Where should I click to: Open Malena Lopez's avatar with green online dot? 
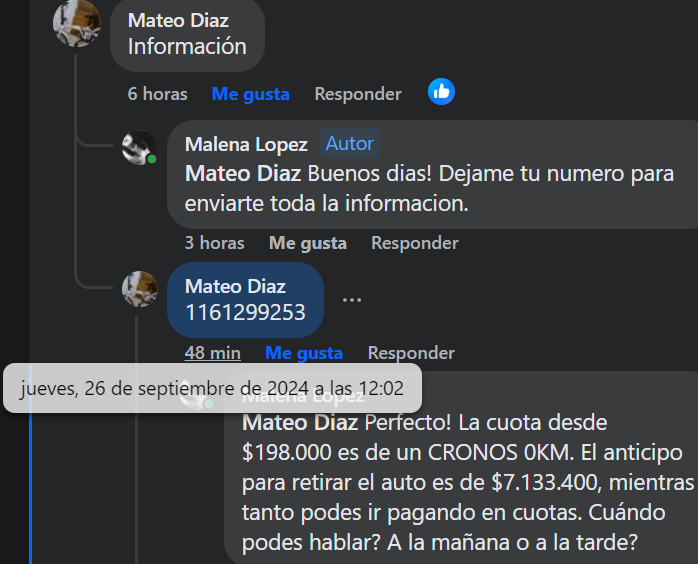140,147
